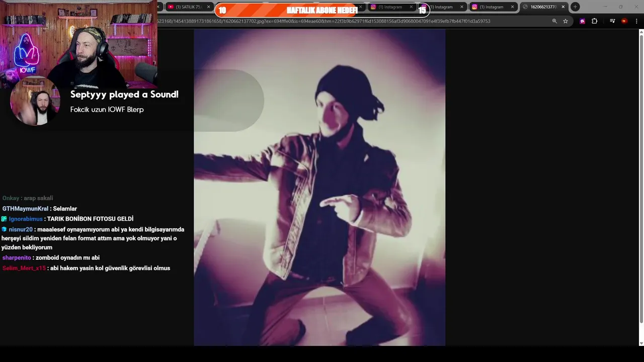The height and width of the screenshot is (362, 644).
Task: Click 'TARIK BONİBON FOTOSU GELDİ' chat message
Action: 90,219
